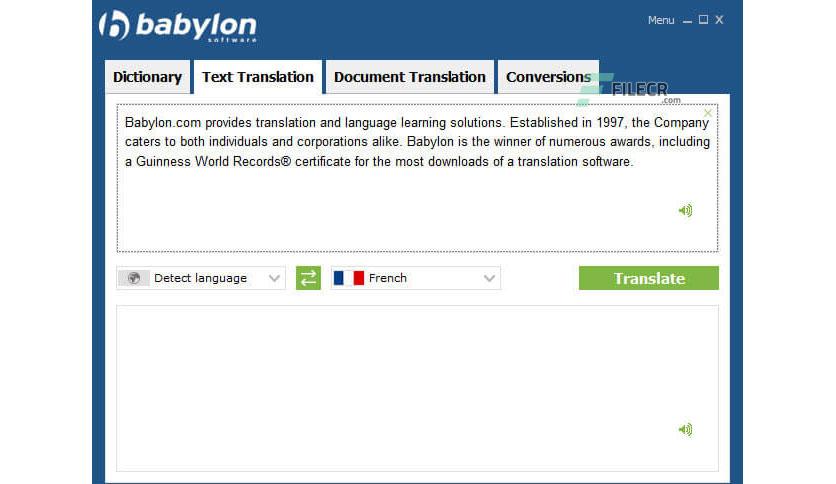Click the empty translation output box

tap(417, 389)
